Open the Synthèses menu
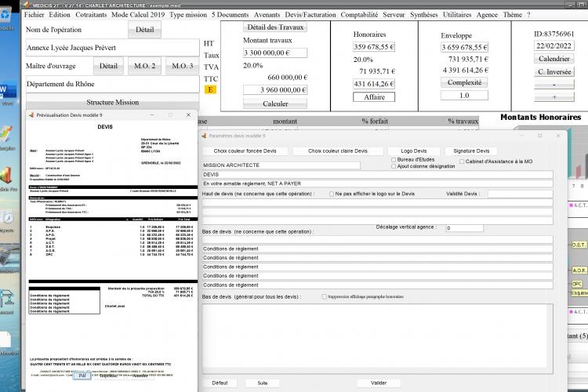The height and width of the screenshot is (392, 588). (x=423, y=15)
